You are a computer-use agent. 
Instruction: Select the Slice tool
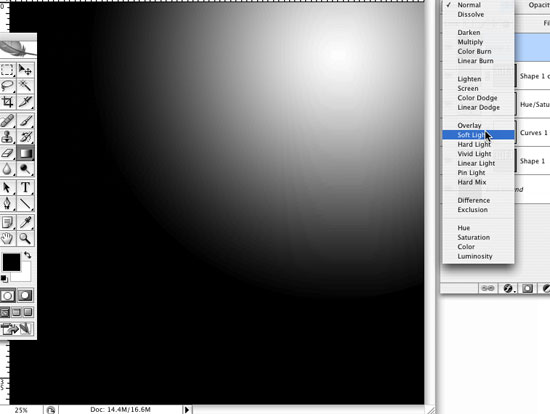tap(25, 101)
